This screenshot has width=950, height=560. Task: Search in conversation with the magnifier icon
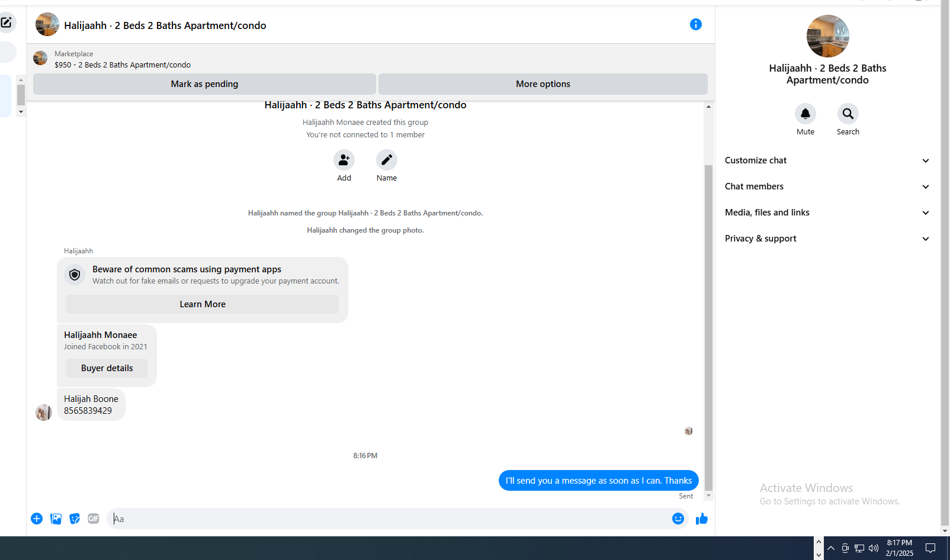tap(848, 114)
